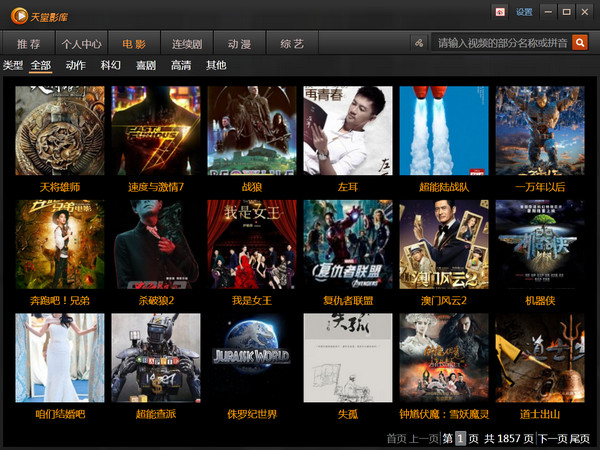
Task: Close the 天堂影库 window
Action: [585, 12]
